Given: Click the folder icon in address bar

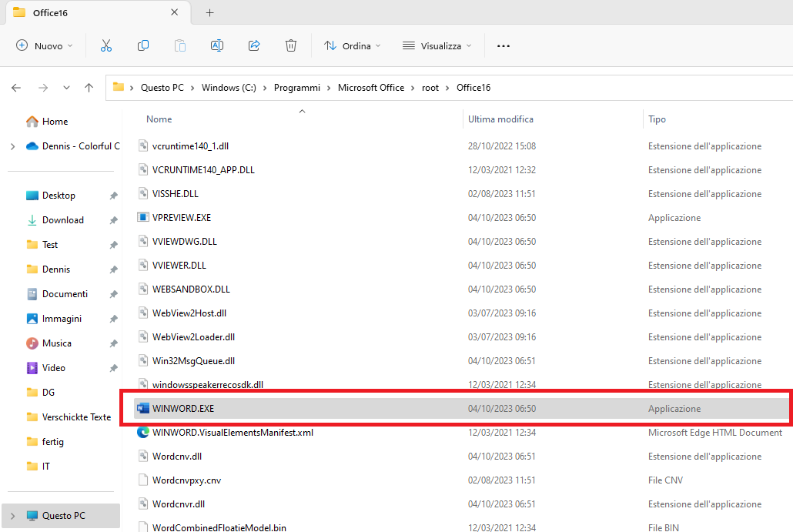Looking at the screenshot, I should coord(119,87).
